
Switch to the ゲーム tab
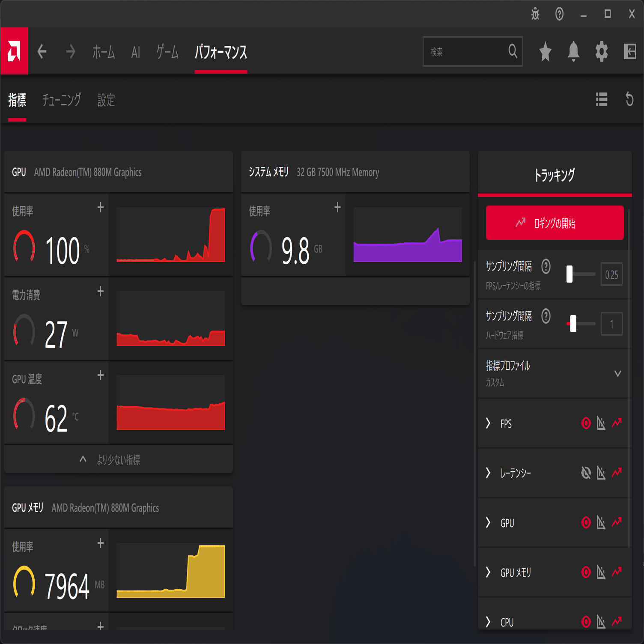point(167,52)
